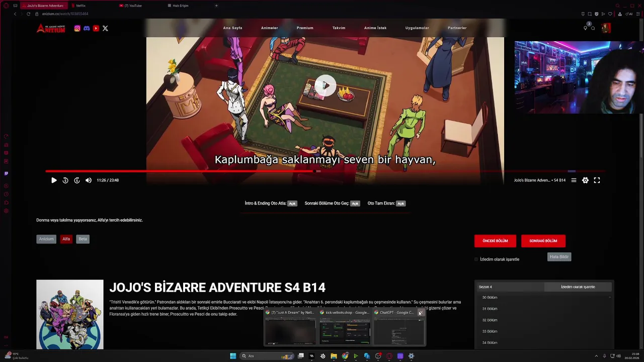This screenshot has height=362, width=644.
Task: Open the browser easy-setup sliders icon
Action: 638,14
